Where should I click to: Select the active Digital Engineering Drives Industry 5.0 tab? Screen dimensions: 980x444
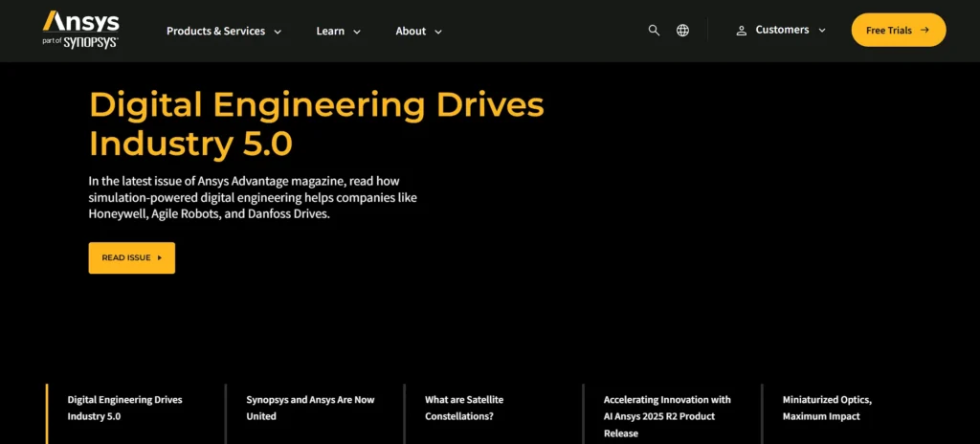124,408
